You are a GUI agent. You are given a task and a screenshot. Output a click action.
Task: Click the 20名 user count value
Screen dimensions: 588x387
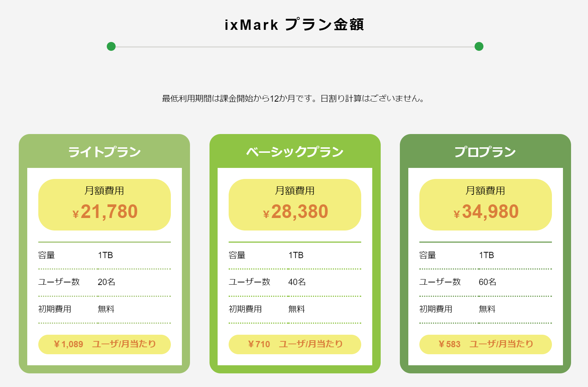pos(106,282)
